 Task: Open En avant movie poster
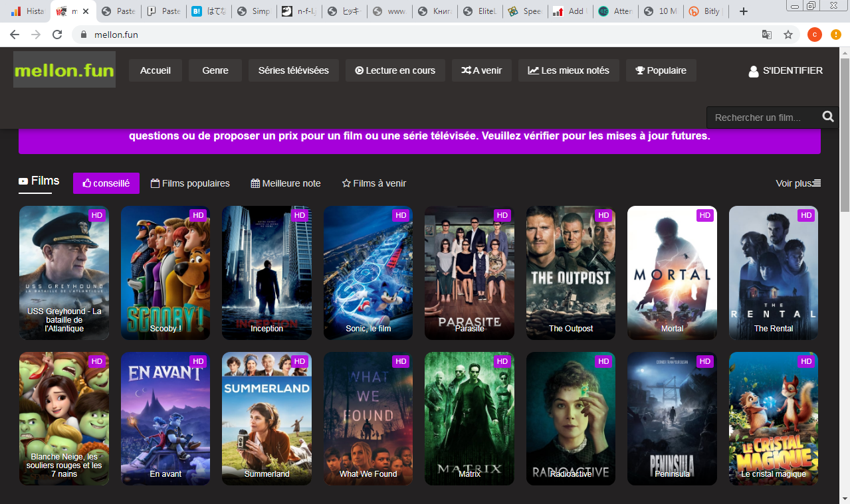[x=165, y=419]
